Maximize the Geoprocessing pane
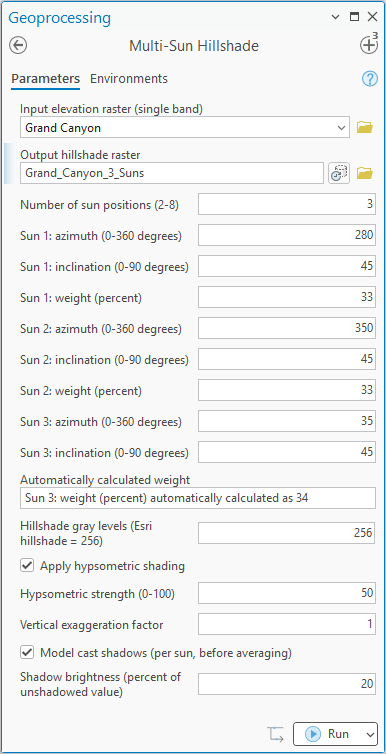386x754 pixels. (x=354, y=17)
